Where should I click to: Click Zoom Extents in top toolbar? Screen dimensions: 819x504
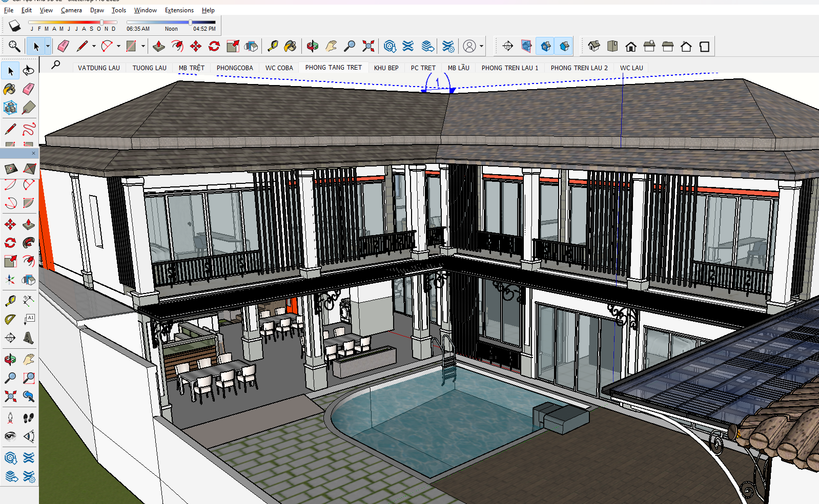click(368, 46)
